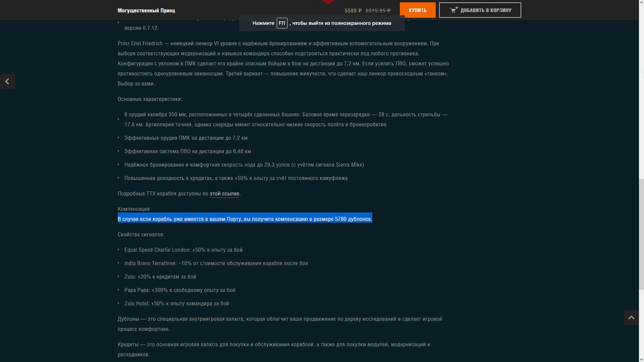
Task: Click the Эффективные орудия ПМК bullet
Action: (186, 138)
